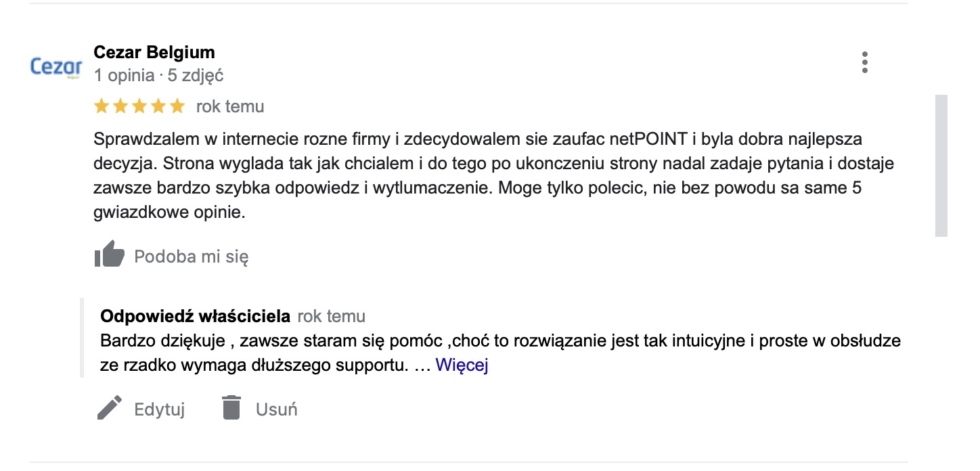Click the vertical scrollbar on the right

coord(941,166)
